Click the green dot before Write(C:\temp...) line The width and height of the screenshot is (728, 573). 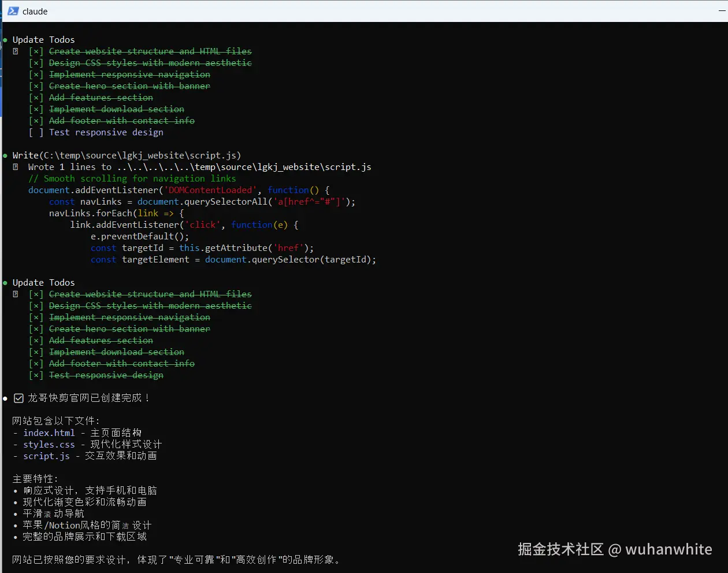click(5, 156)
